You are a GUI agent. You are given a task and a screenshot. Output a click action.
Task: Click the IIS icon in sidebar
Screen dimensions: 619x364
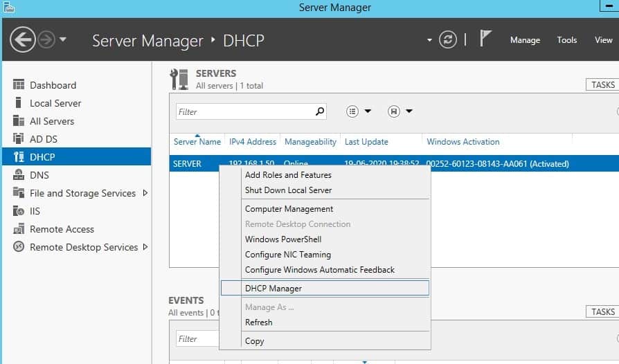pos(19,210)
